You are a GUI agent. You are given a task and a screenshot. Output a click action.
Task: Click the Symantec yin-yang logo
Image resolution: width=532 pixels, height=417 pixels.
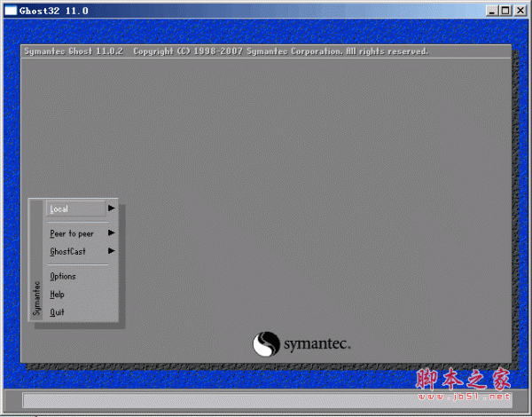[266, 344]
